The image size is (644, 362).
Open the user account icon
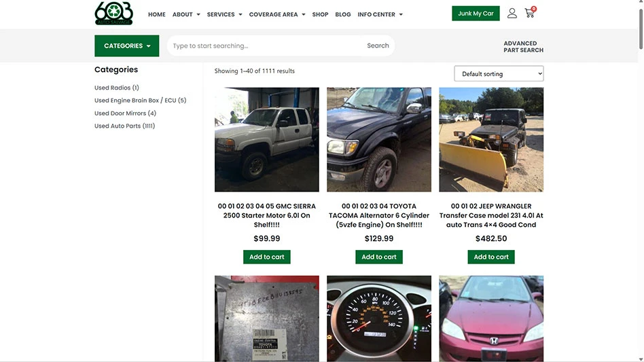(512, 13)
